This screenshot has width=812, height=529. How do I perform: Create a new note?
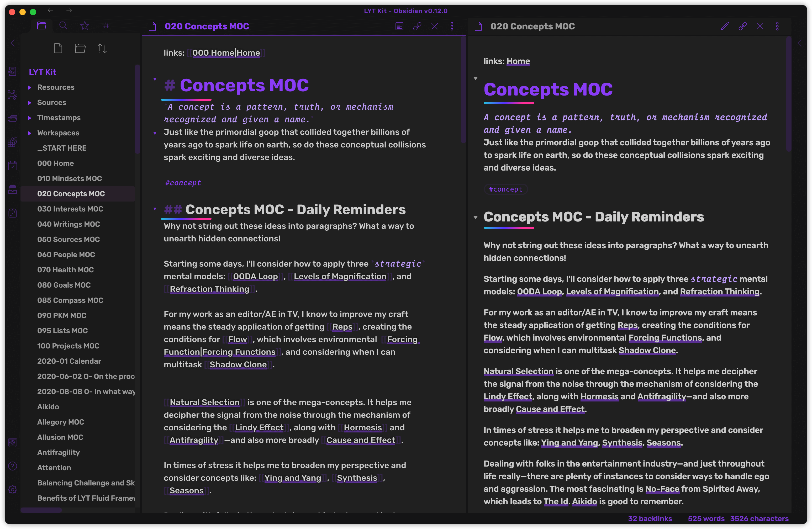coord(58,49)
